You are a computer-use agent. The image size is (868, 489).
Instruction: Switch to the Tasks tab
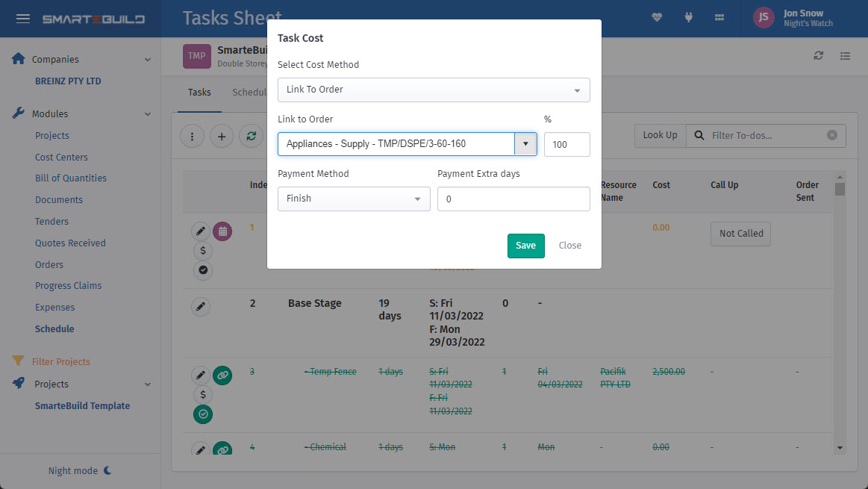click(x=199, y=93)
